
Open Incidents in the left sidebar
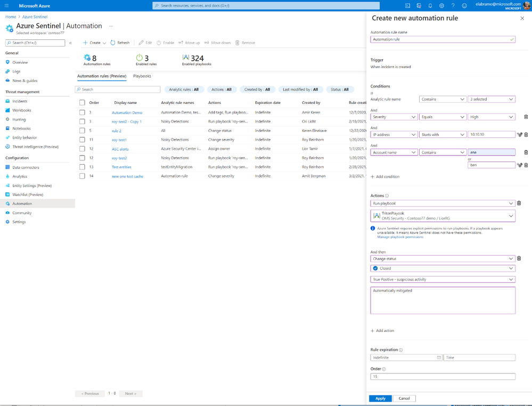20,101
